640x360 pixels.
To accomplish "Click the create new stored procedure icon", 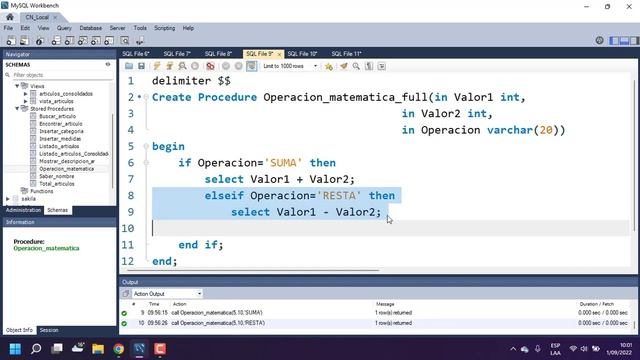I will pyautogui.click(x=96, y=41).
